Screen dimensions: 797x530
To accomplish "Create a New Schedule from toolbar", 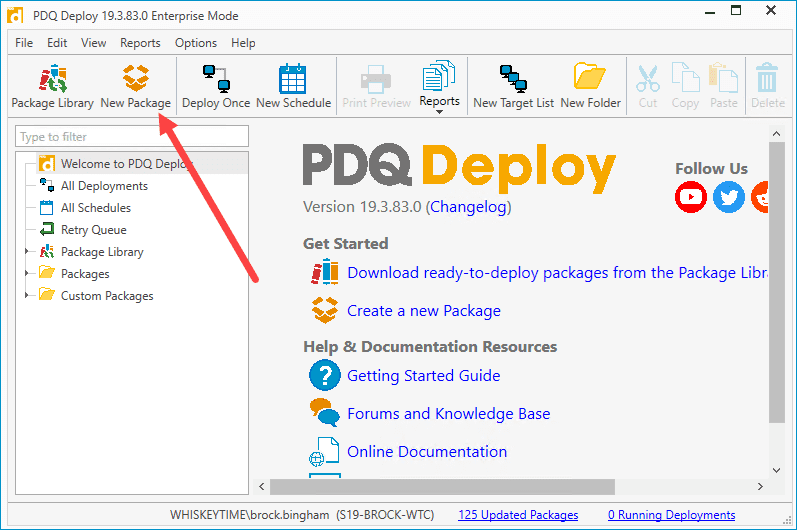I will 293,86.
